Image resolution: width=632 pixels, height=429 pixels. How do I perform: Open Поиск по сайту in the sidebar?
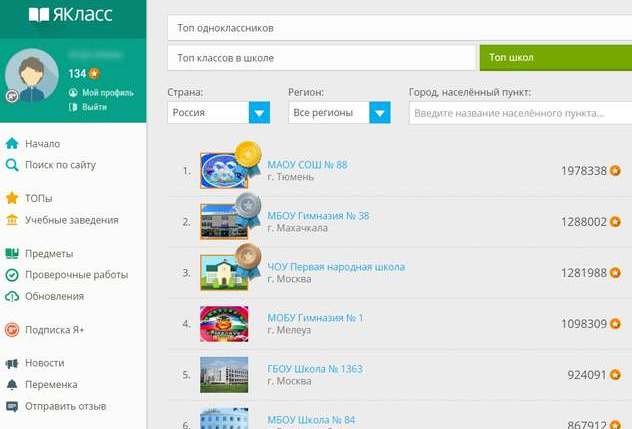[x=60, y=165]
